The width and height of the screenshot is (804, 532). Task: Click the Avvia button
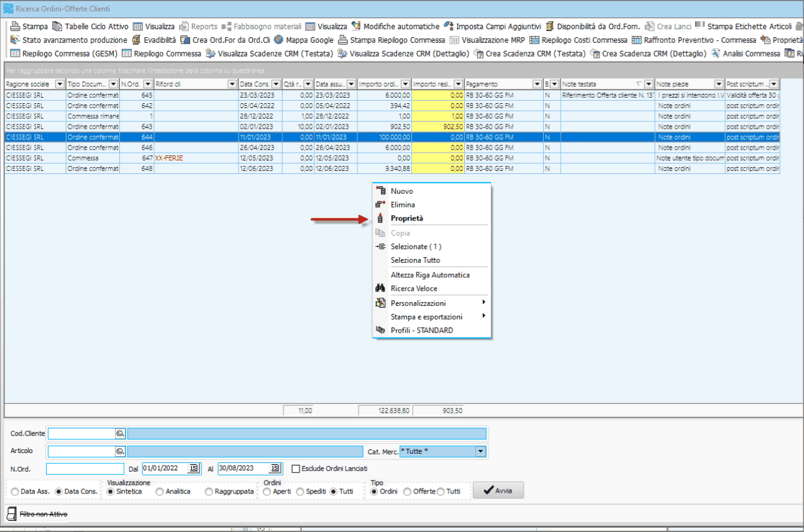(x=498, y=490)
